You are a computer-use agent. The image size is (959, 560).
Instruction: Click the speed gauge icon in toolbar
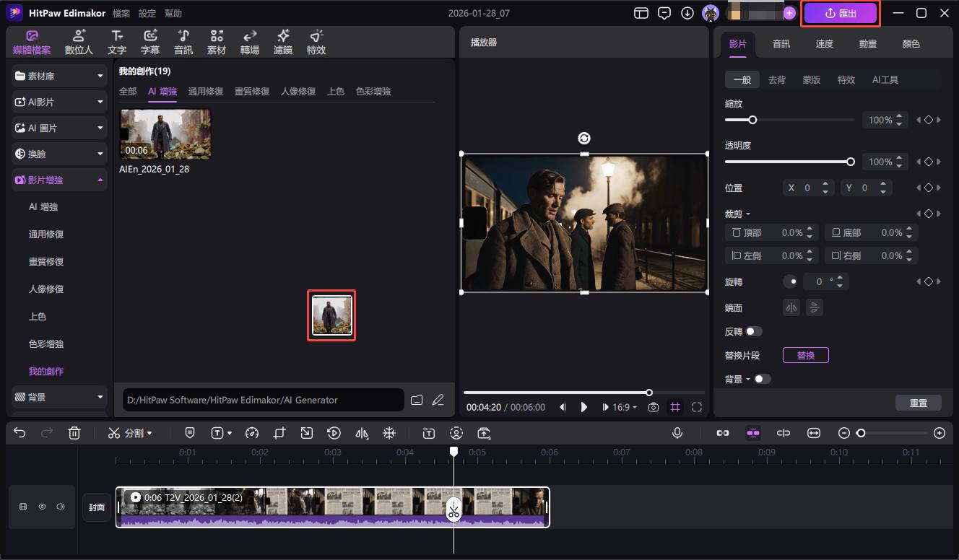pyautogui.click(x=251, y=433)
